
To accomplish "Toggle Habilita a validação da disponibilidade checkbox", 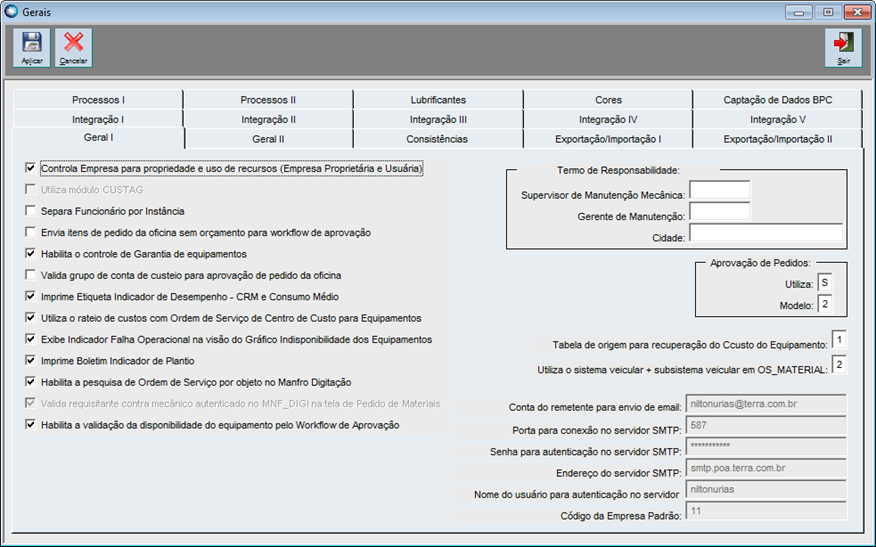I will [30, 425].
